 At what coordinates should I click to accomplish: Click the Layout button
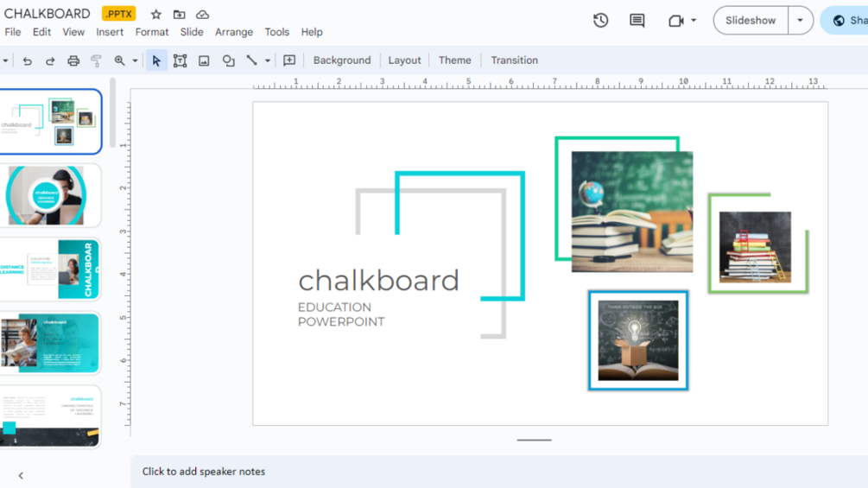pyautogui.click(x=404, y=60)
